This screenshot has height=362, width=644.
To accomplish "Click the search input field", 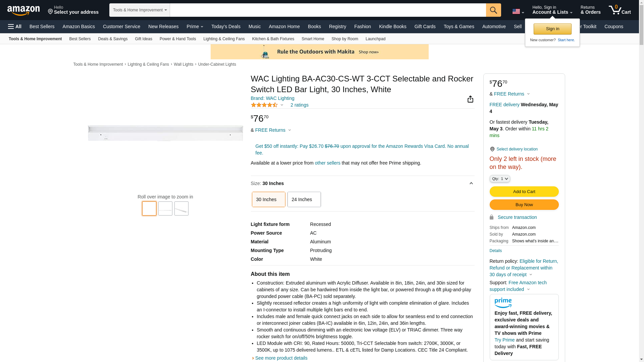I will [327, 10].
